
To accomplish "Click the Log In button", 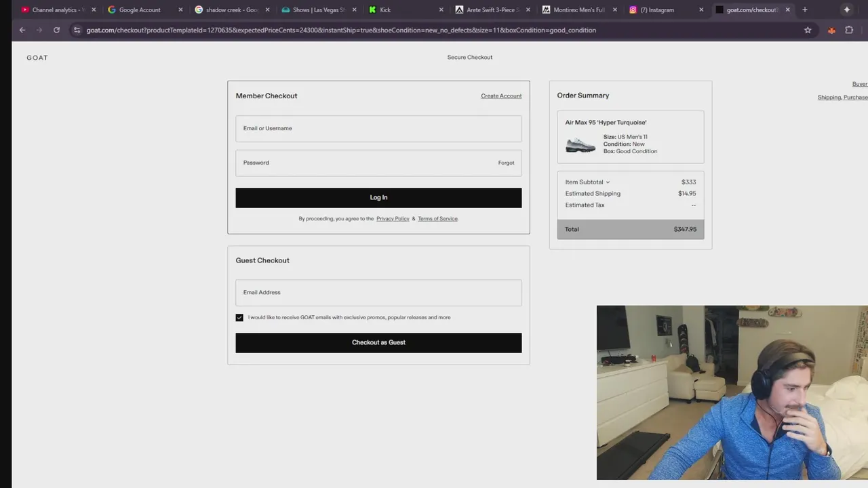I will tap(378, 197).
